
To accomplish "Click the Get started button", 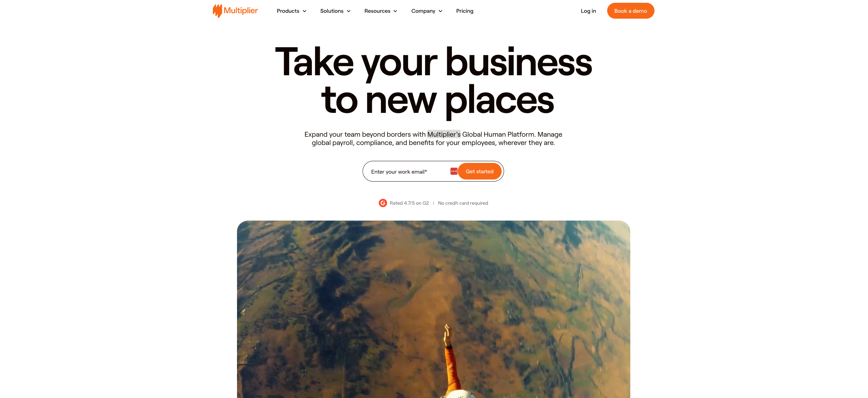I will (x=480, y=171).
